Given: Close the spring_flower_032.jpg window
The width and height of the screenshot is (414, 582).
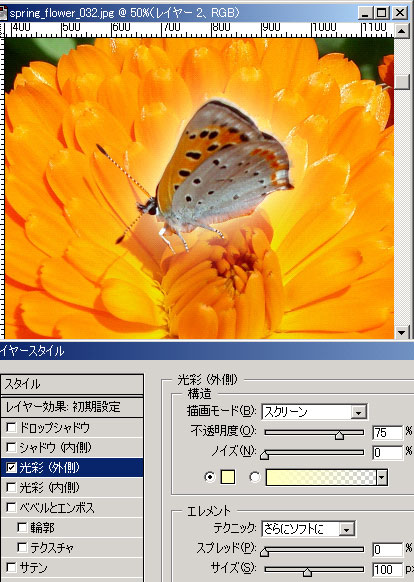Looking at the screenshot, I should pyautogui.click(x=400, y=13).
